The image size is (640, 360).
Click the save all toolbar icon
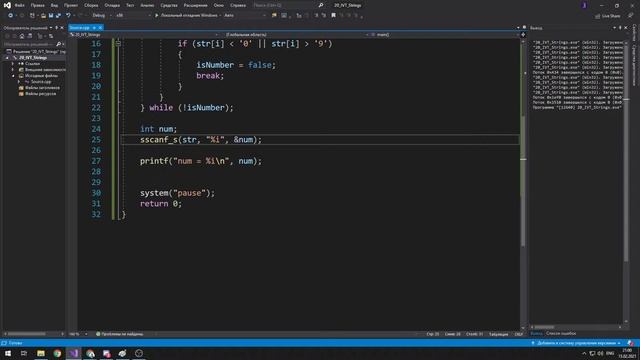pyautogui.click(x=58, y=16)
